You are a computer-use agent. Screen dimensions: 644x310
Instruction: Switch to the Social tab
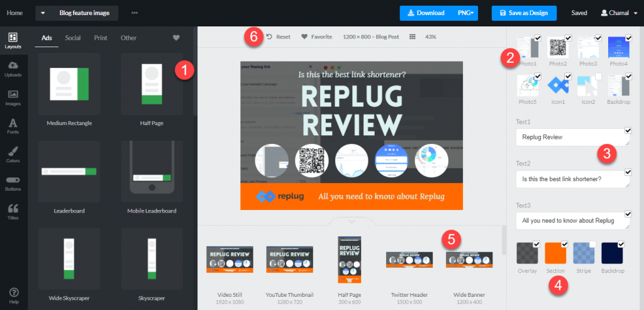(x=73, y=38)
